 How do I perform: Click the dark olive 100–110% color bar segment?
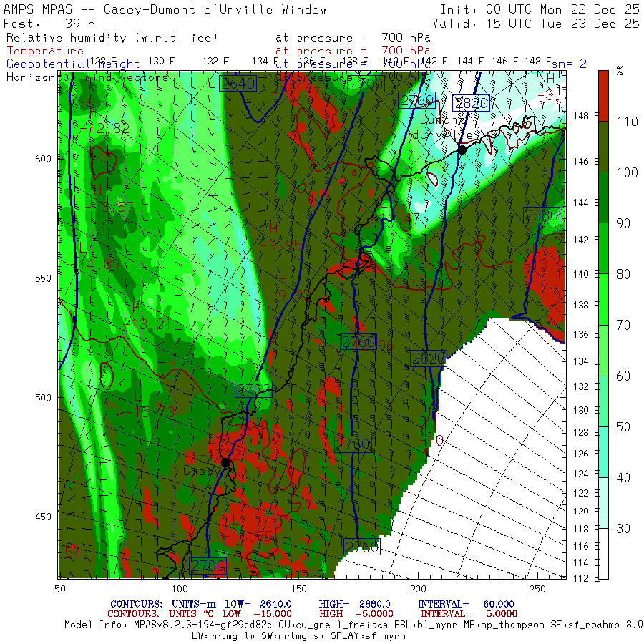pos(603,147)
